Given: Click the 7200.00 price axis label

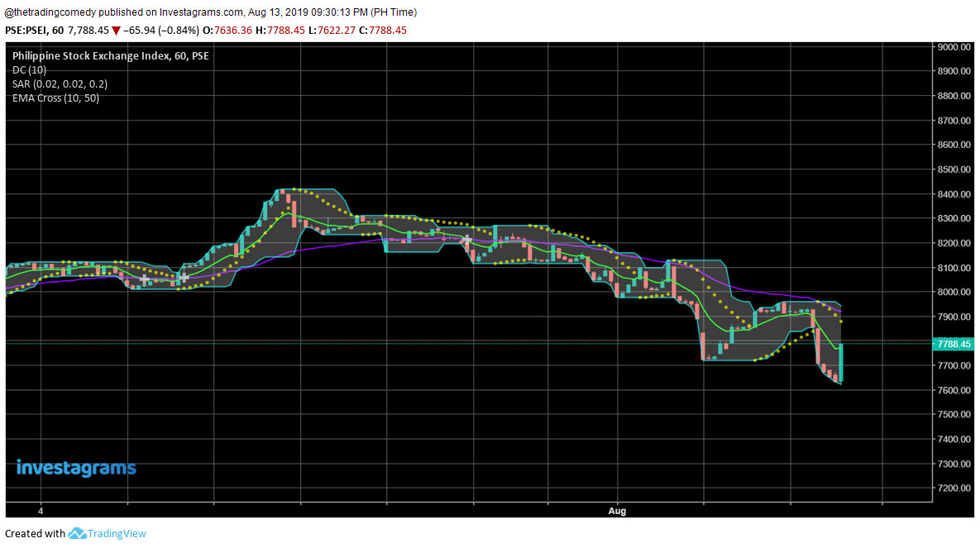Looking at the screenshot, I should 954,488.
